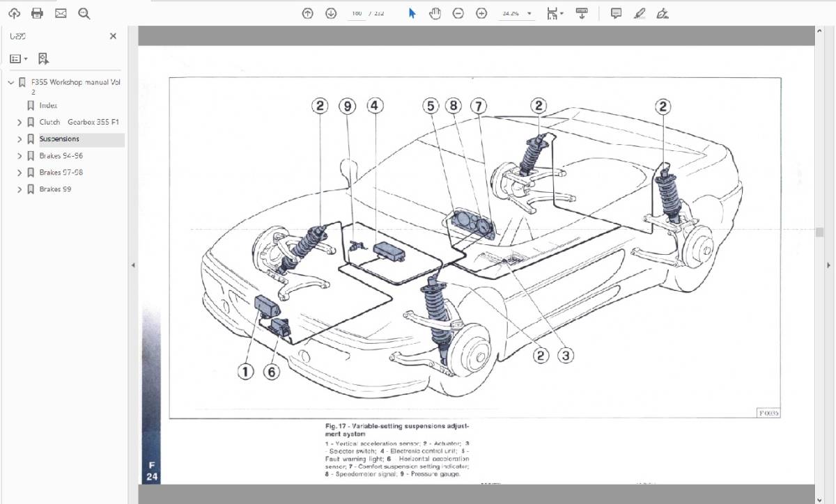Select the hand pan tool

[435, 13]
